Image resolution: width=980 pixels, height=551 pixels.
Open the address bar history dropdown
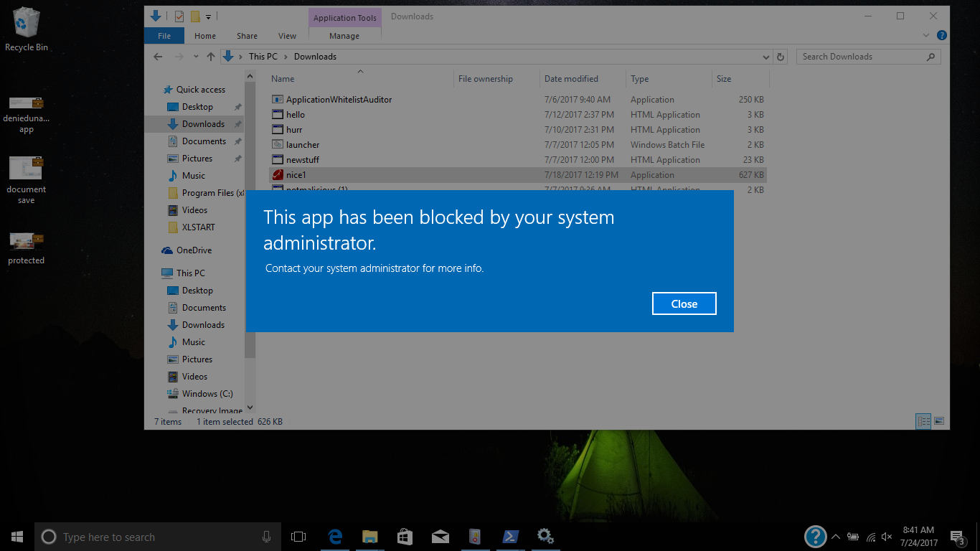tap(765, 57)
